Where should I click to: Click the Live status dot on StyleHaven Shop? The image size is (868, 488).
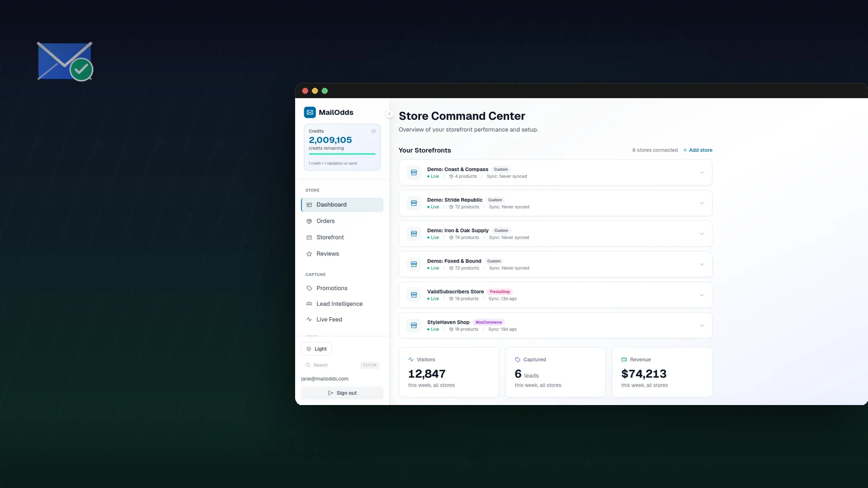pos(428,329)
